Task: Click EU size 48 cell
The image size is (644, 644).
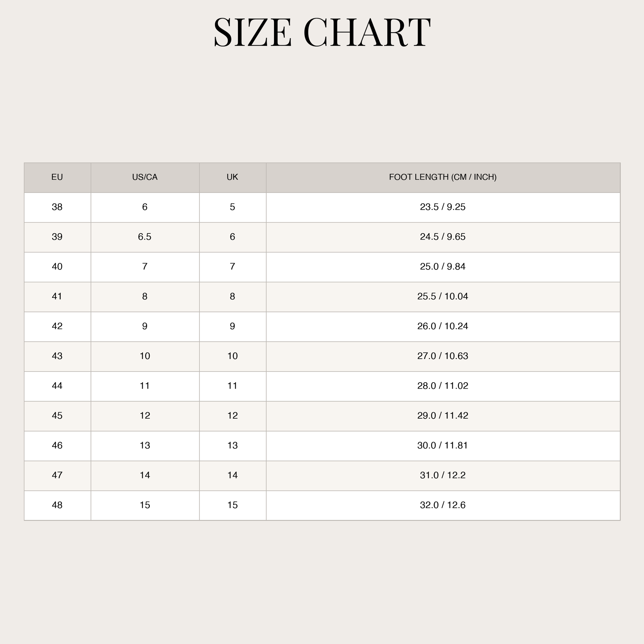Action: [x=57, y=505]
